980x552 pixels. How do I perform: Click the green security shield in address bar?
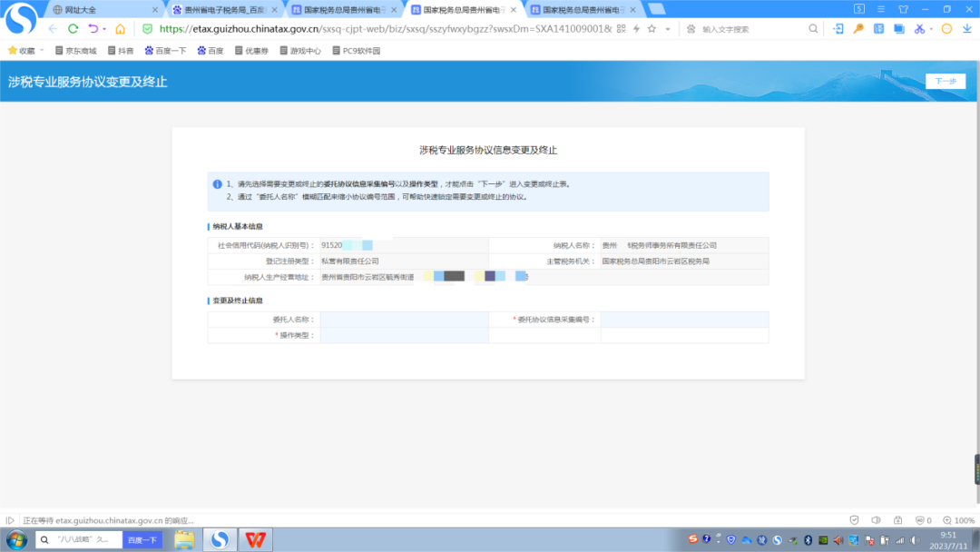click(148, 29)
